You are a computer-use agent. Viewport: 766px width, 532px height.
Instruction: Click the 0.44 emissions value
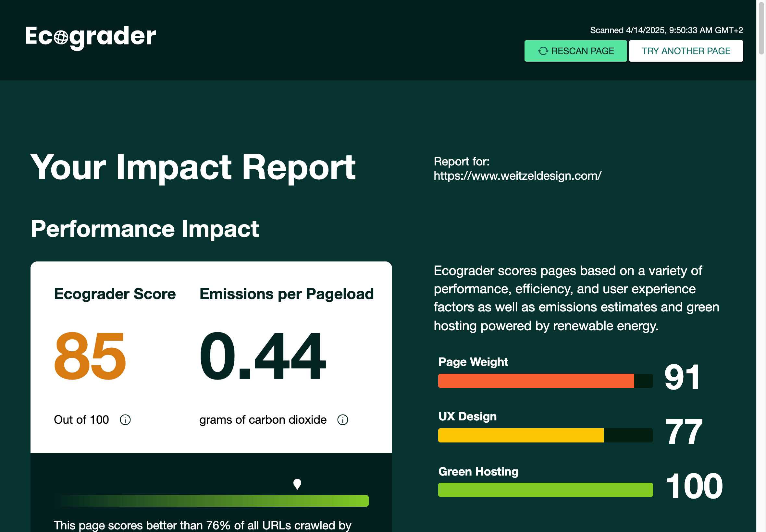pos(262,356)
